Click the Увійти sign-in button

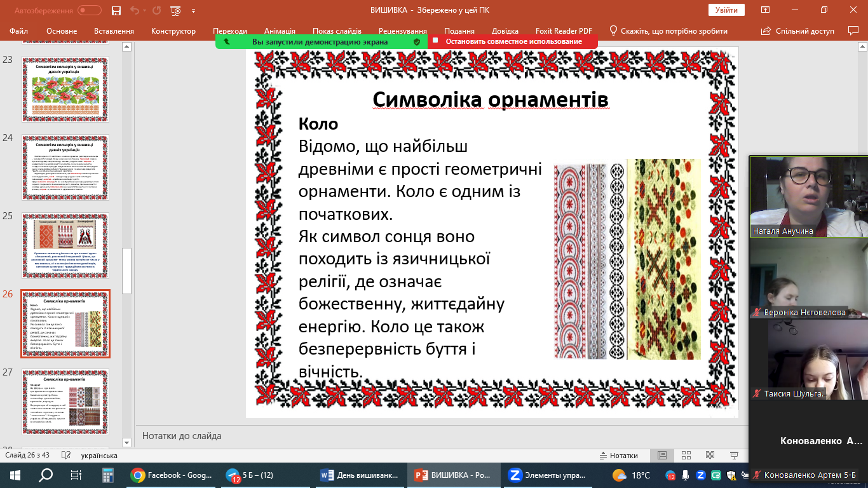tap(726, 10)
